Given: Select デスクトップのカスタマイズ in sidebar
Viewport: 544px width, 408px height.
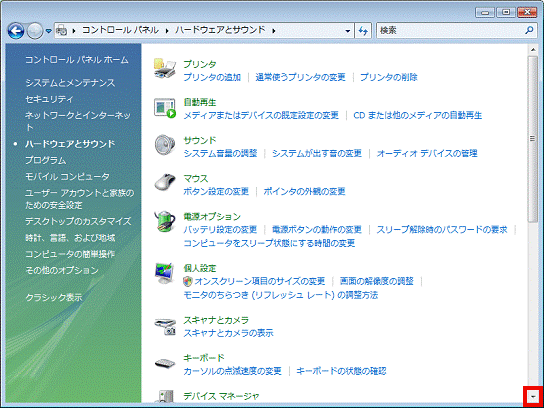Looking at the screenshot, I should [78, 221].
